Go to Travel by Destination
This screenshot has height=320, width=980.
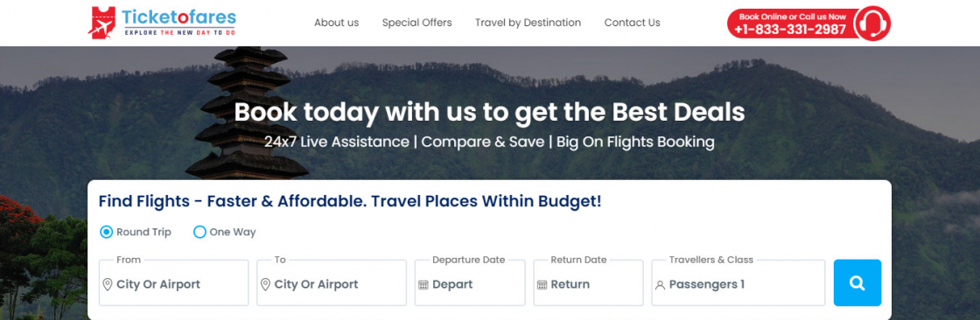[x=528, y=23]
